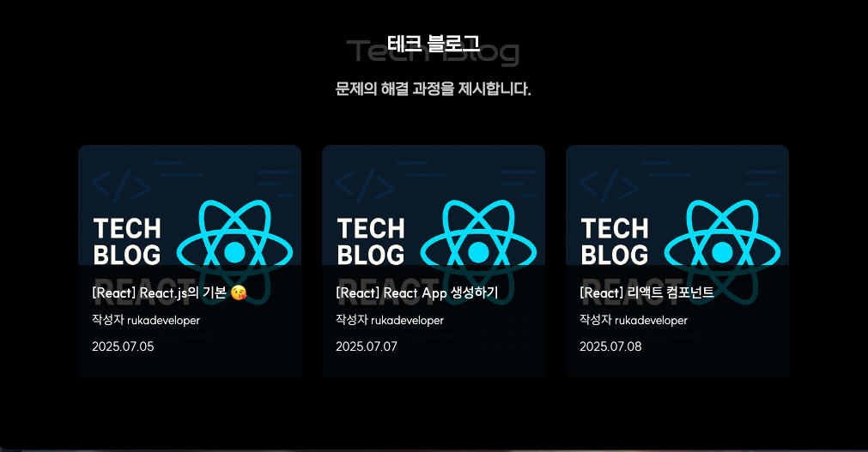This screenshot has height=452, width=868.
Task: Click the React atom logo on second card
Action: click(x=478, y=251)
